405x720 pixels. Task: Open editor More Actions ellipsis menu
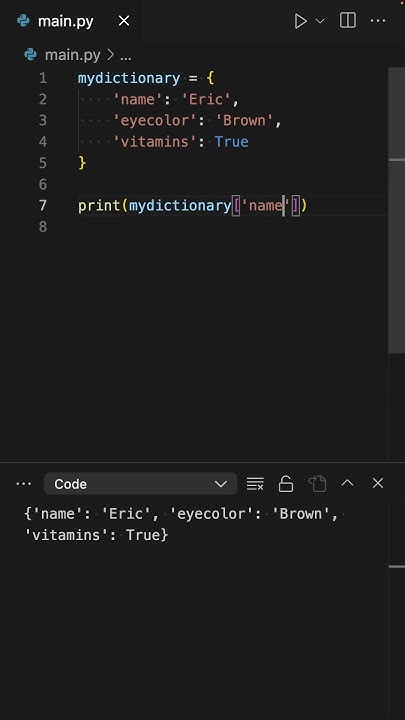pos(378,21)
